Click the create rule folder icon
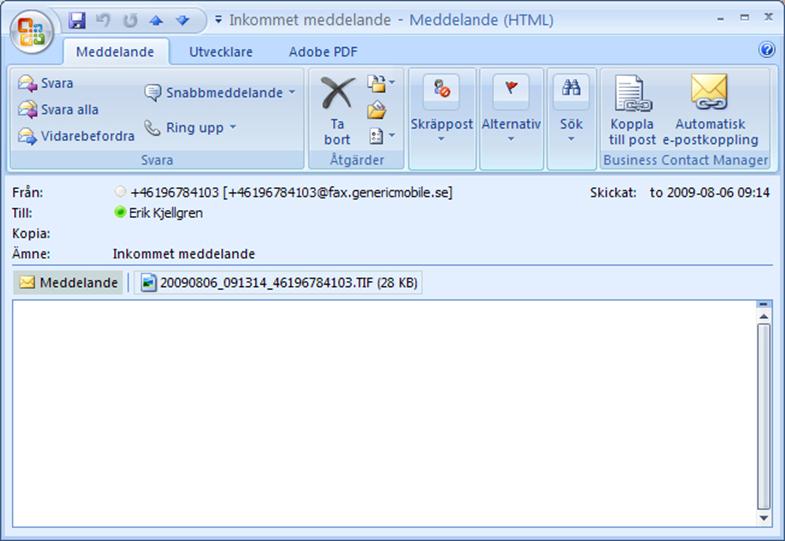 click(376, 110)
